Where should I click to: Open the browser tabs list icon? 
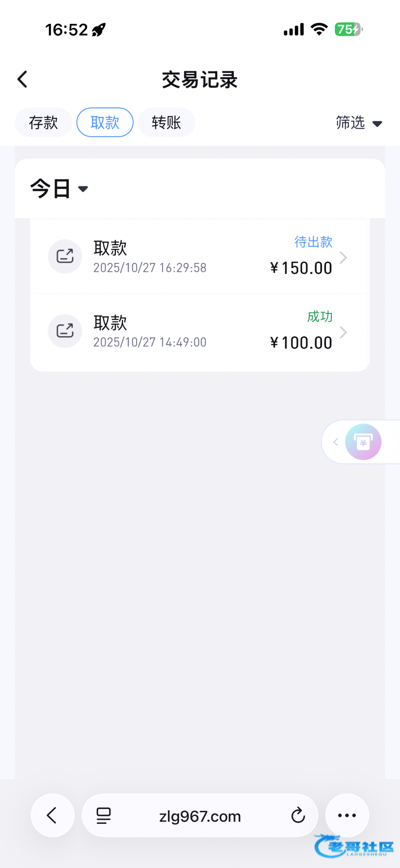[104, 816]
